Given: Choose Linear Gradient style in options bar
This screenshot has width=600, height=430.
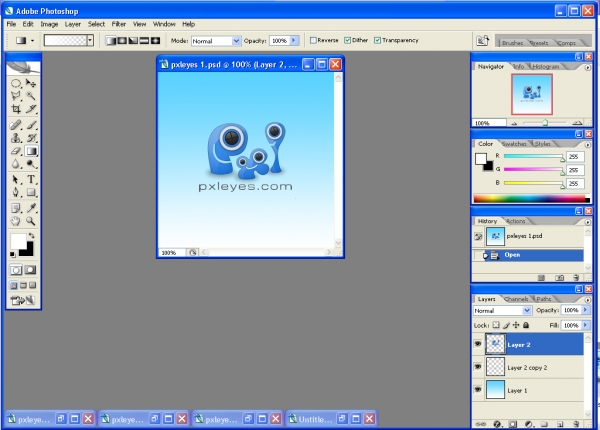Looking at the screenshot, I should point(111,41).
